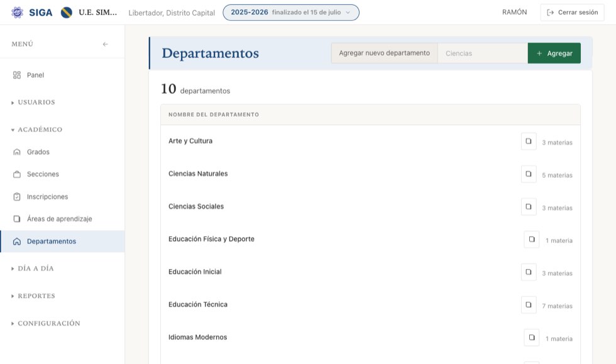Go to Grados menu item
616x364 pixels.
[62, 152]
